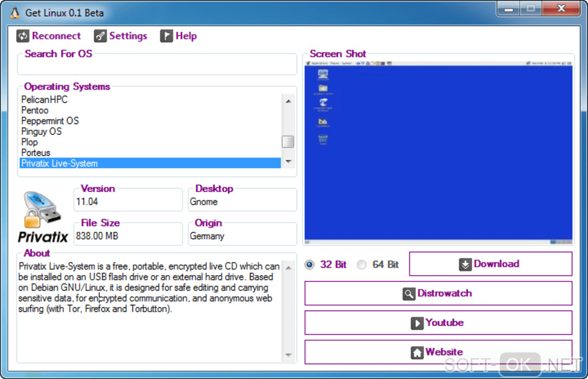Open the Distrowatch button
This screenshot has height=379, width=588.
click(x=438, y=294)
